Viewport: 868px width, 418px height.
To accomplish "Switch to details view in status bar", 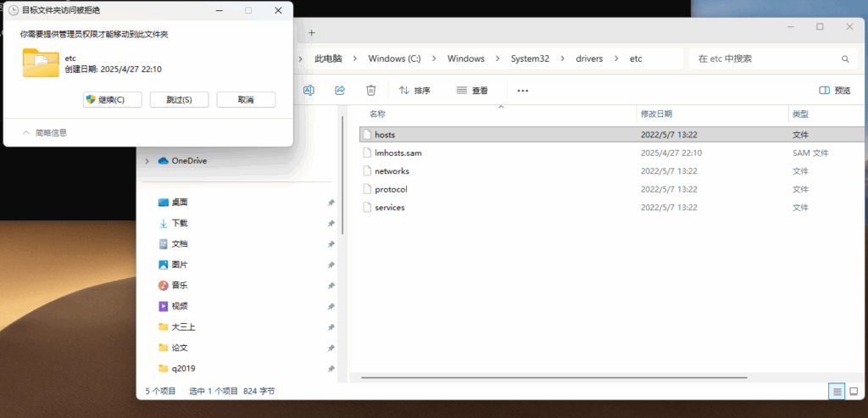I will coord(837,391).
